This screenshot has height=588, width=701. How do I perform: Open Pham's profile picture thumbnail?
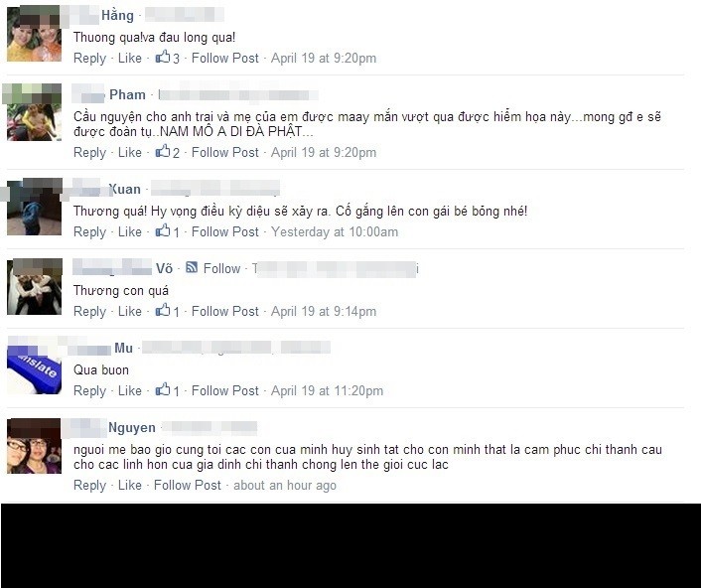tap(34, 112)
